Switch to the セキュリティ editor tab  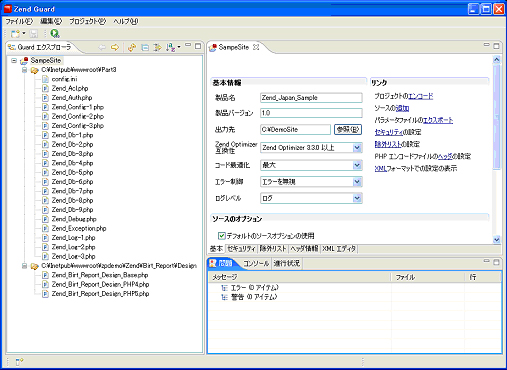(241, 249)
